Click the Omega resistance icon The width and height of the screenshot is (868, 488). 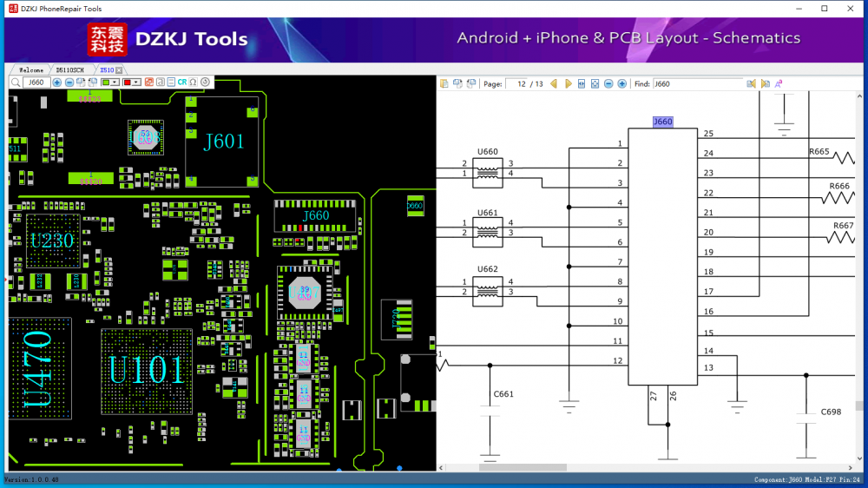pyautogui.click(x=194, y=82)
